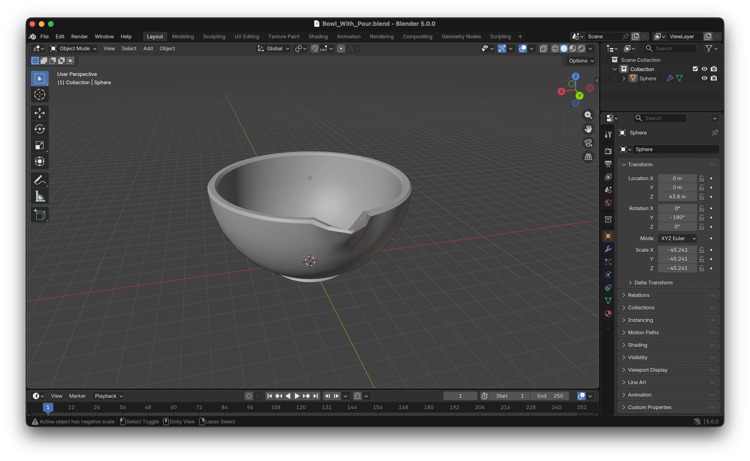Click the viewport Options button
The image size is (750, 461).
[580, 61]
